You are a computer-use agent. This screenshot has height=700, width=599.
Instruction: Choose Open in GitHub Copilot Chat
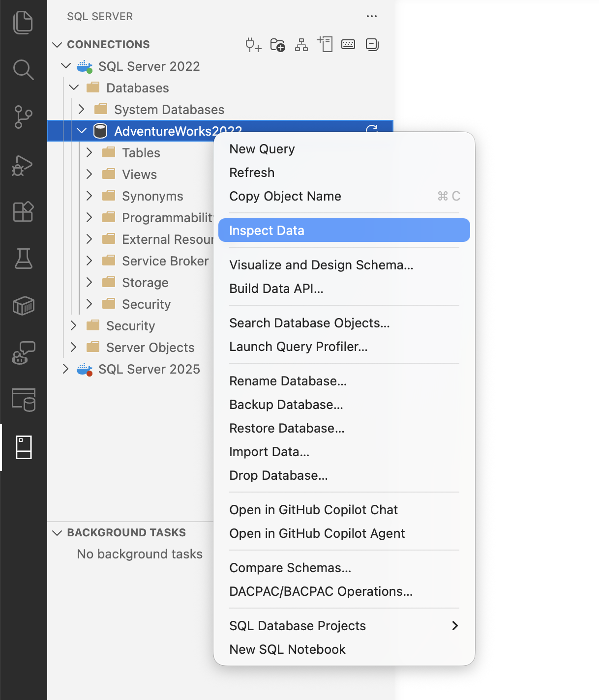[x=344, y=510]
